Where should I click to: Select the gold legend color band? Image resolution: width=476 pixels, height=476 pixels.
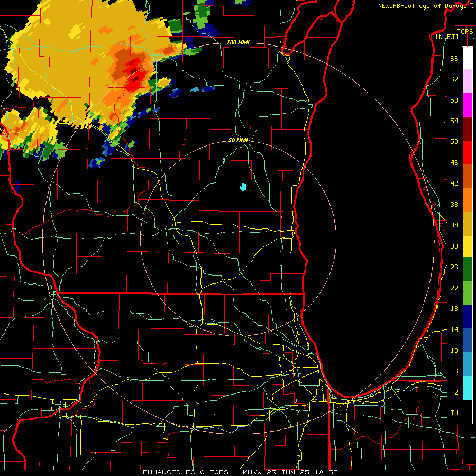pyautogui.click(x=467, y=224)
